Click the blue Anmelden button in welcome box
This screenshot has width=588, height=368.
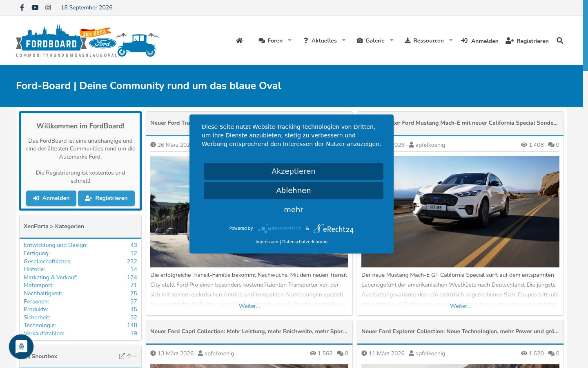(51, 198)
